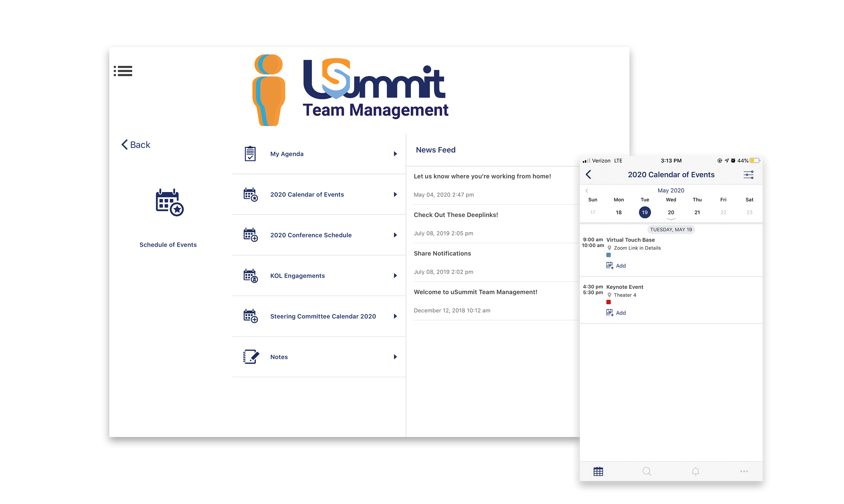Open Notes menu item
The height and width of the screenshot is (504, 844).
tap(318, 357)
